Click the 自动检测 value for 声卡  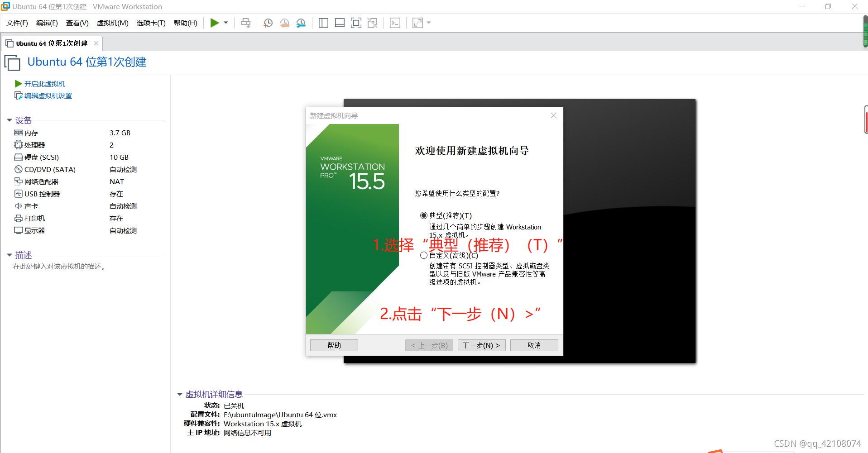pos(123,206)
